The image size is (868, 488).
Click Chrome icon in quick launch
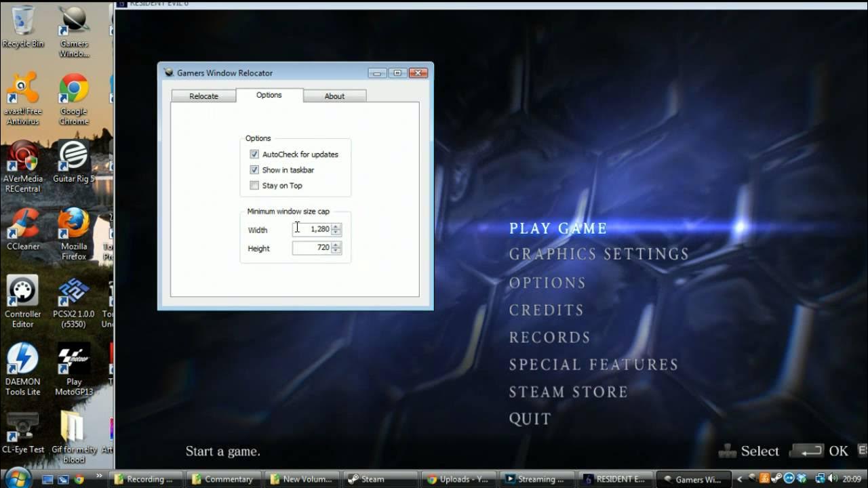(x=79, y=479)
